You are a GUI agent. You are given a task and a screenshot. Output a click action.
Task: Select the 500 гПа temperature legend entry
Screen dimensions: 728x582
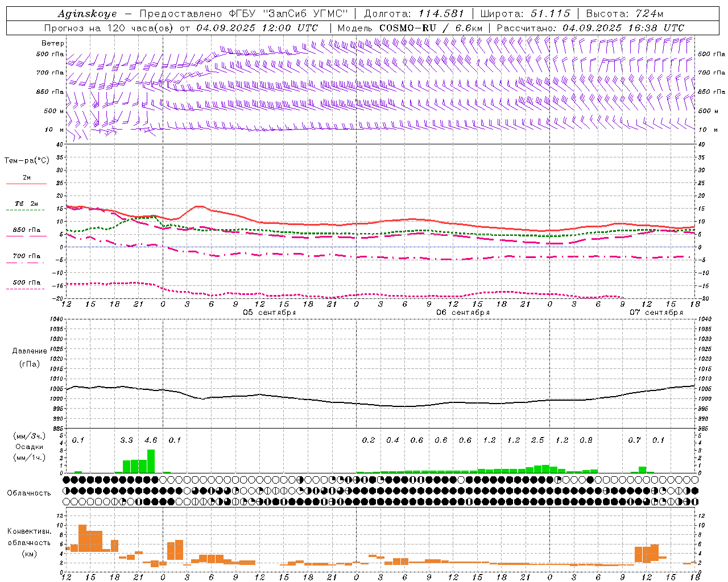click(26, 283)
